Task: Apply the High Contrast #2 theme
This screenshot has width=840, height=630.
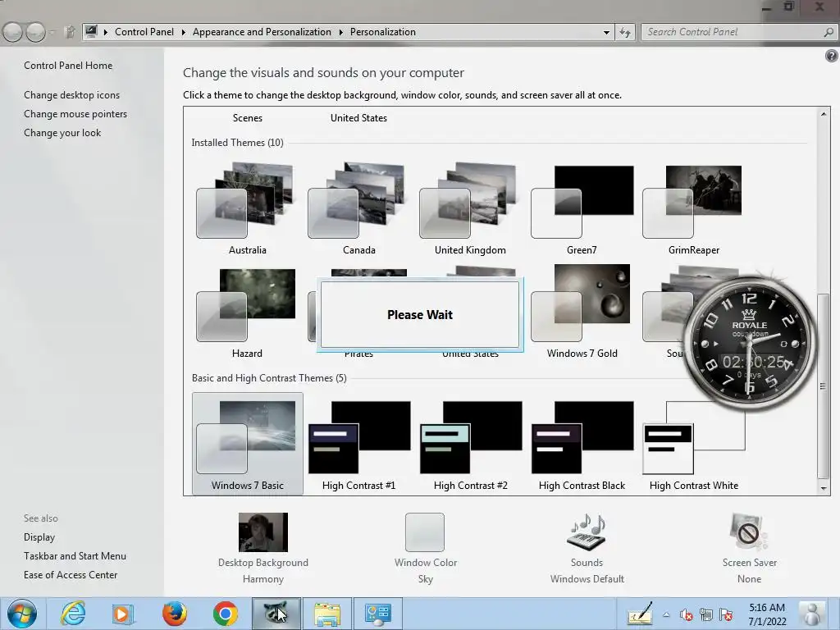Action: [x=470, y=445]
